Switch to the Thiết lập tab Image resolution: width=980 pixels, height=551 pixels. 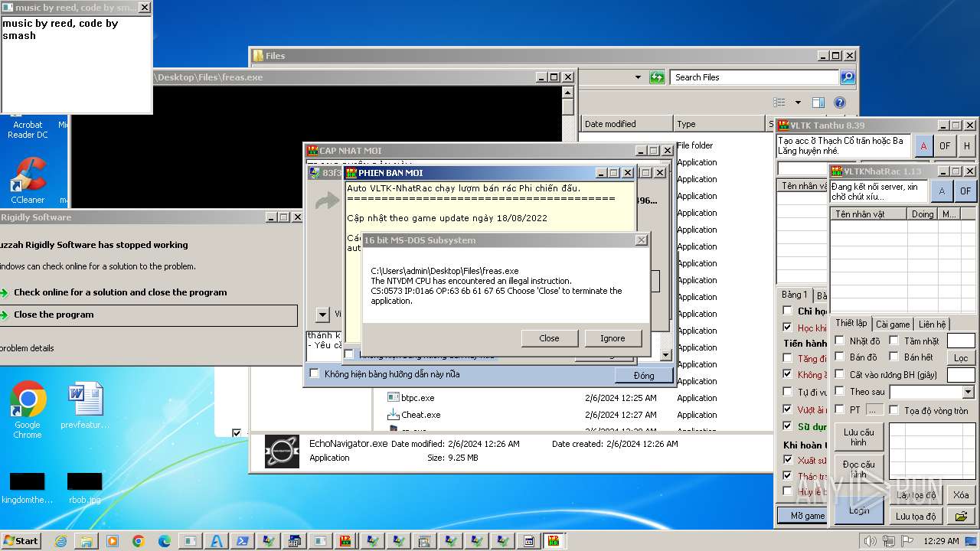click(851, 324)
